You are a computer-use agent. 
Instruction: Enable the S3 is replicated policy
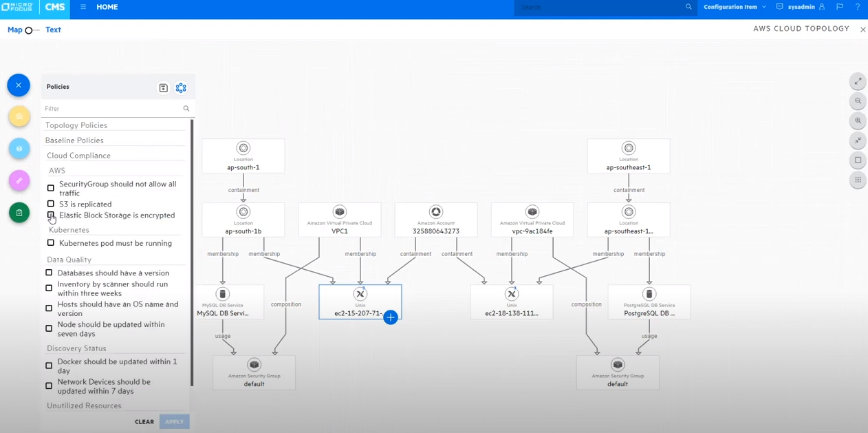50,204
